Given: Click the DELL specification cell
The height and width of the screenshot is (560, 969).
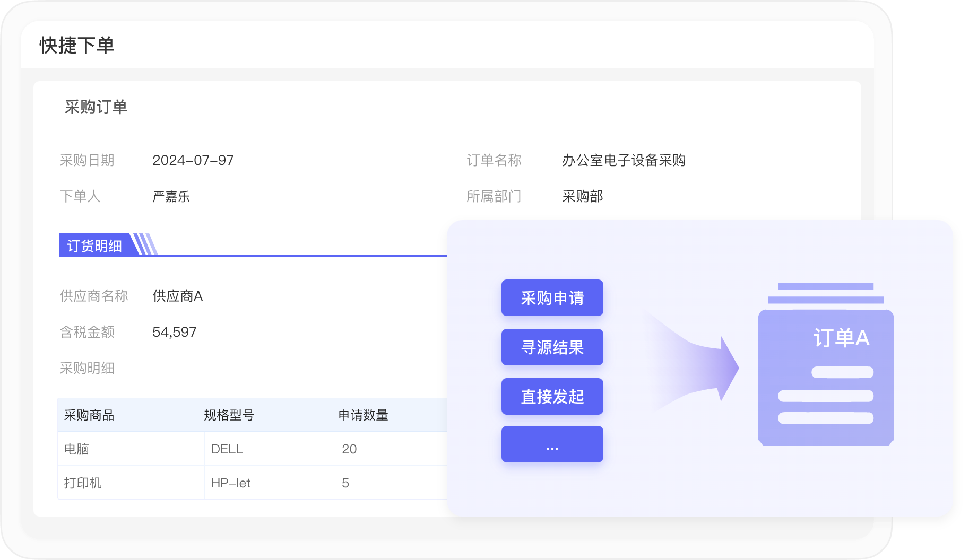Looking at the screenshot, I should [227, 449].
